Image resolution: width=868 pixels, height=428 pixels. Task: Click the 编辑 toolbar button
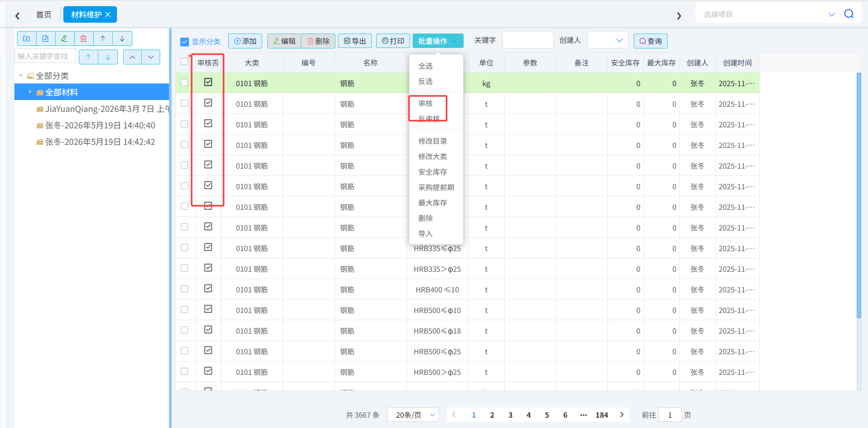(x=284, y=41)
